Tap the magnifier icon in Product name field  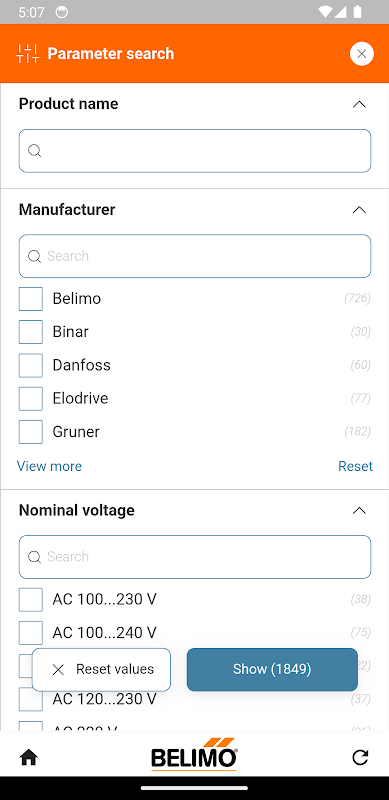[34, 151]
